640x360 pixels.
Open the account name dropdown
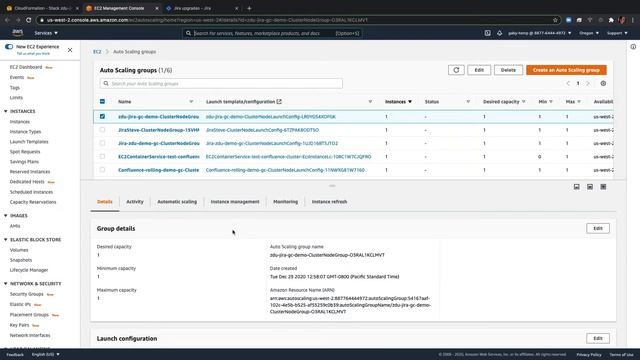540,33
